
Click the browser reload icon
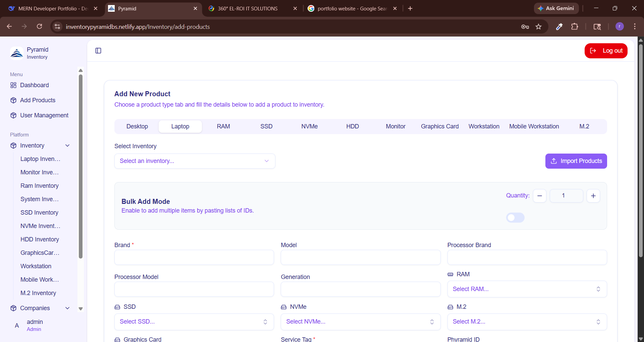click(40, 26)
